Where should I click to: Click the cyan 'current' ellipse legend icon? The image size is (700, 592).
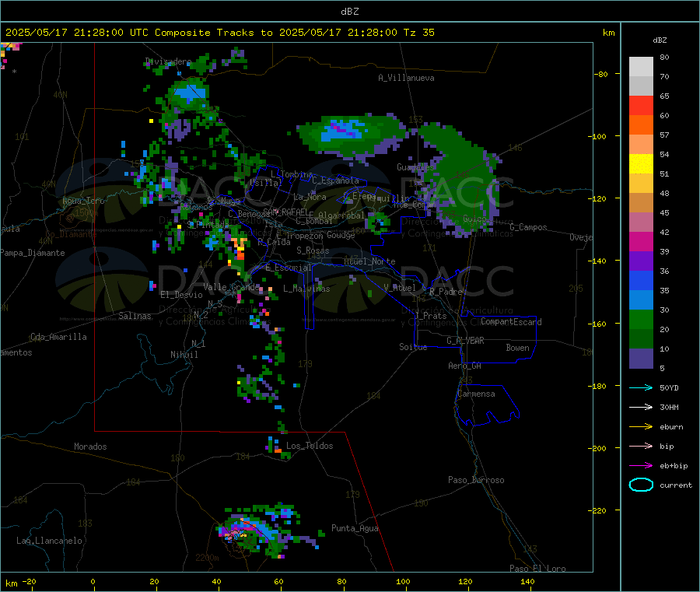pos(641,485)
